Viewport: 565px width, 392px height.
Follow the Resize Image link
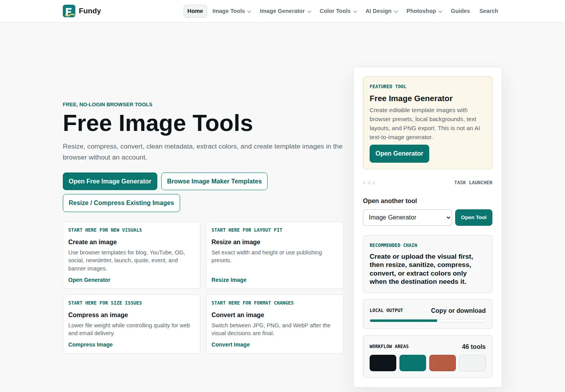[x=229, y=280]
